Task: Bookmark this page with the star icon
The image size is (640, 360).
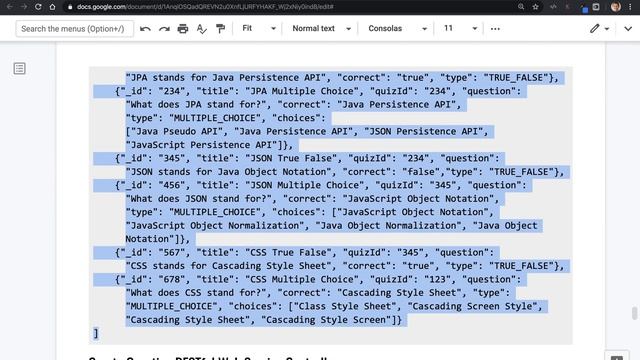Action: (x=536, y=7)
